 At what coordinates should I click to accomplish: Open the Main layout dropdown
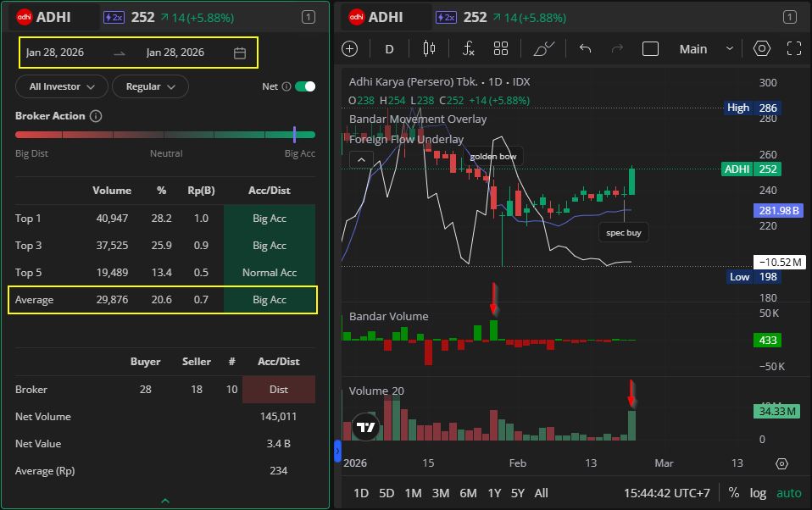tap(706, 48)
